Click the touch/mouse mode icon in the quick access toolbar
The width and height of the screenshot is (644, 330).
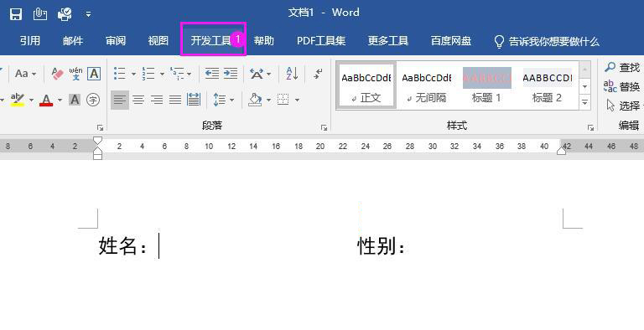point(40,14)
